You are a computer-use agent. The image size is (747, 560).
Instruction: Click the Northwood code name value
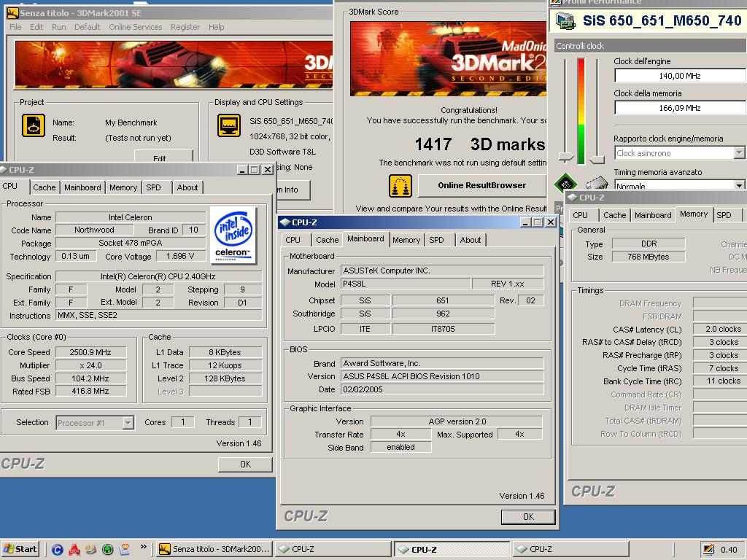(x=94, y=230)
